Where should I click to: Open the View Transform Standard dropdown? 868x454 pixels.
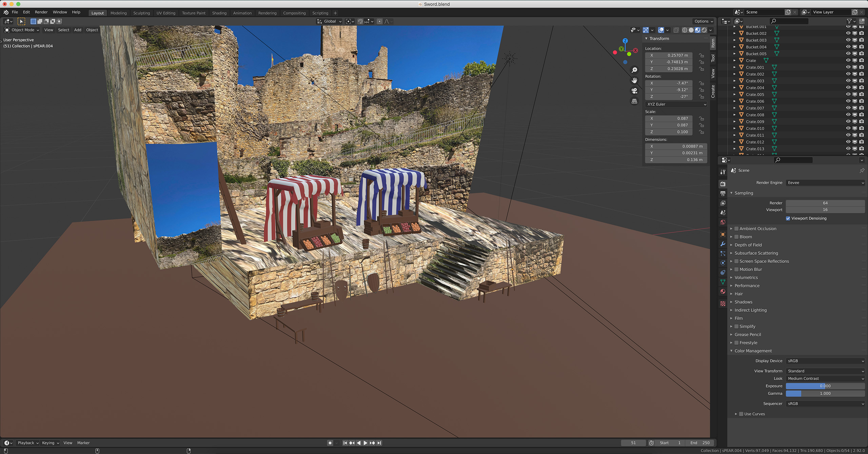pyautogui.click(x=825, y=371)
